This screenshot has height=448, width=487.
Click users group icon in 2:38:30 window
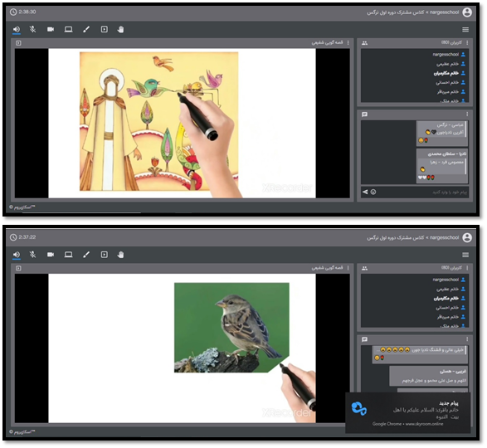click(x=365, y=43)
